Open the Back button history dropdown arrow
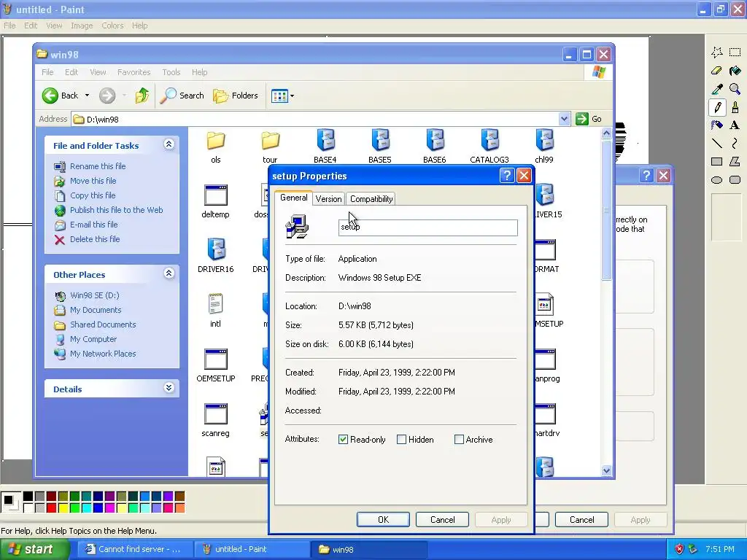This screenshot has height=560, width=747. pyautogui.click(x=88, y=96)
